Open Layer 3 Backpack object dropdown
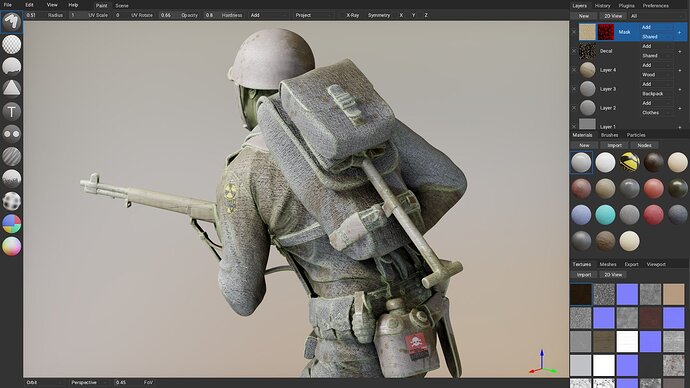Screen dimensions: 690x388 (x=656, y=94)
